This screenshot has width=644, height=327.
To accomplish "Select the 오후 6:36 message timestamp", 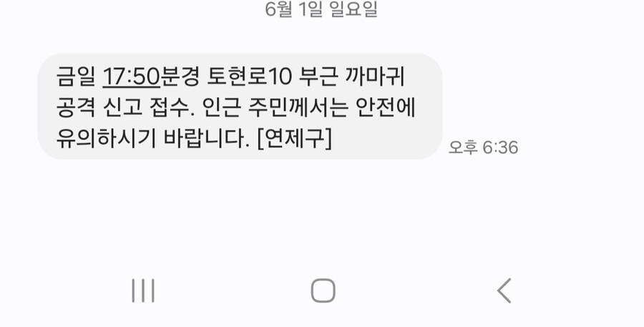I will pyautogui.click(x=483, y=147).
